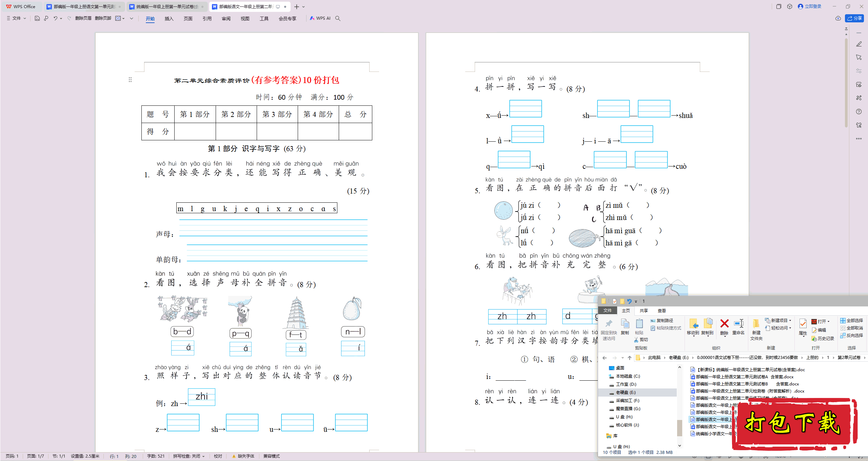
Task: Click the save document icon in WPS
Action: point(37,18)
